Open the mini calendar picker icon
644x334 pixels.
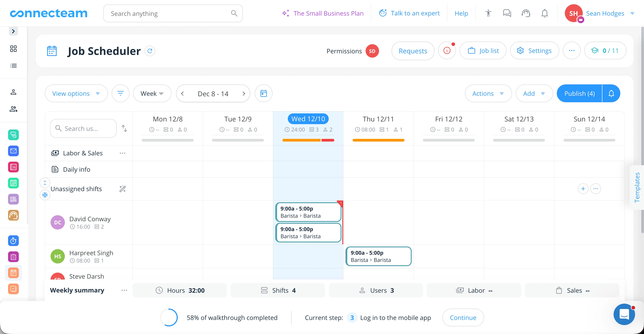(x=263, y=93)
